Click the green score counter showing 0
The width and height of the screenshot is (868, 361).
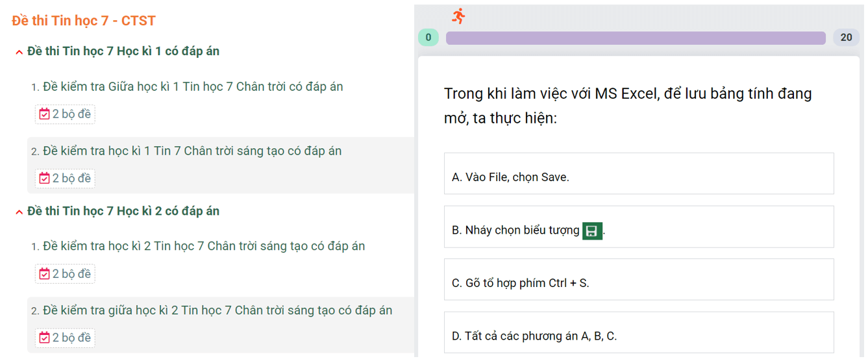[428, 38]
